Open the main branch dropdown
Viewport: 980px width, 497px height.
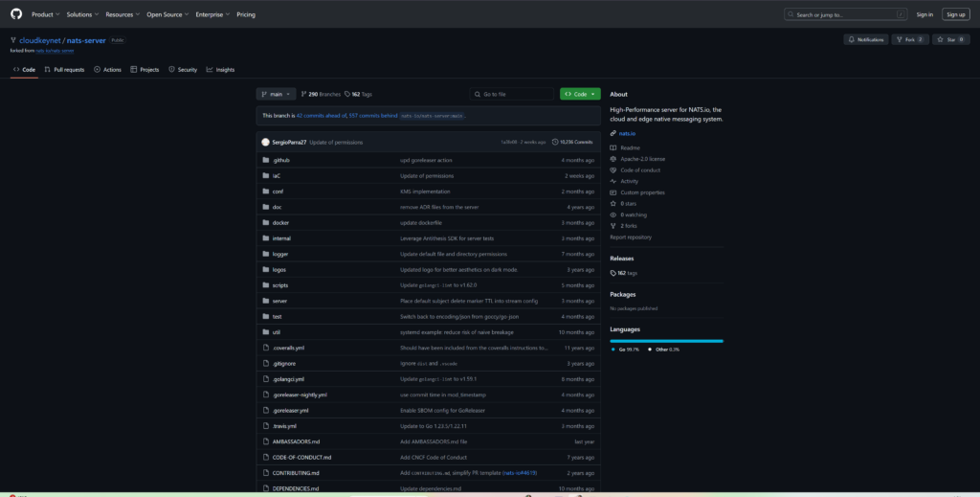tap(276, 94)
